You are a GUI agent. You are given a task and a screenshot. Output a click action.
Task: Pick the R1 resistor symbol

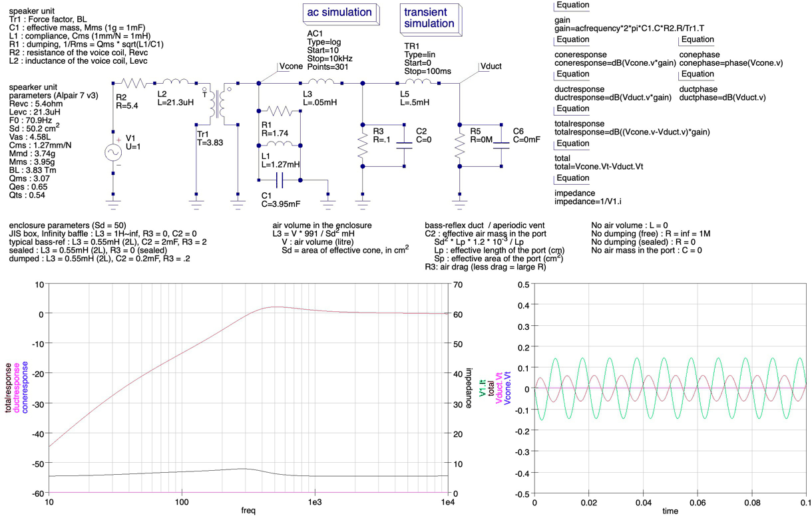point(280,110)
